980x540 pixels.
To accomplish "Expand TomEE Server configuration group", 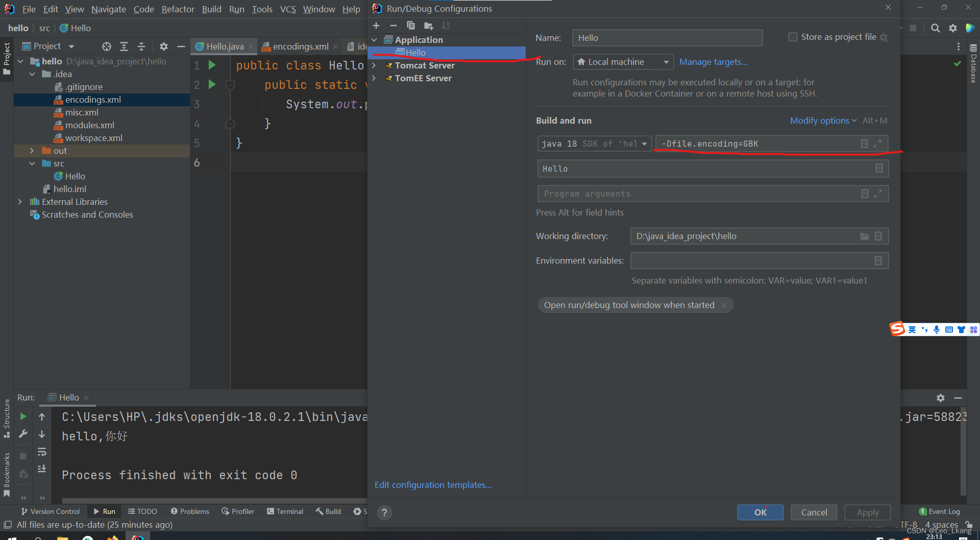I will point(374,78).
